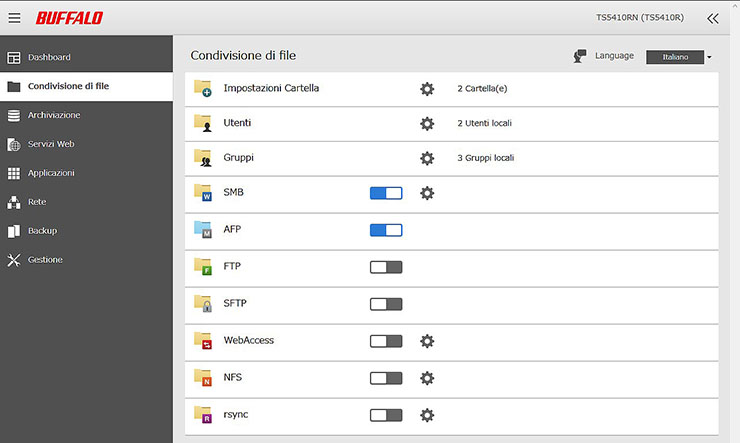The width and height of the screenshot is (740, 443).
Task: Click the SMB settings gear icon
Action: [427, 193]
